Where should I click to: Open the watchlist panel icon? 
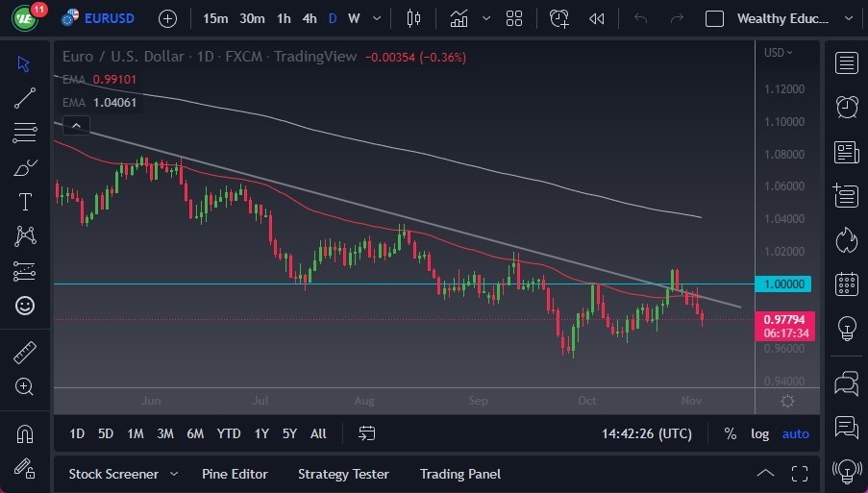(x=847, y=63)
